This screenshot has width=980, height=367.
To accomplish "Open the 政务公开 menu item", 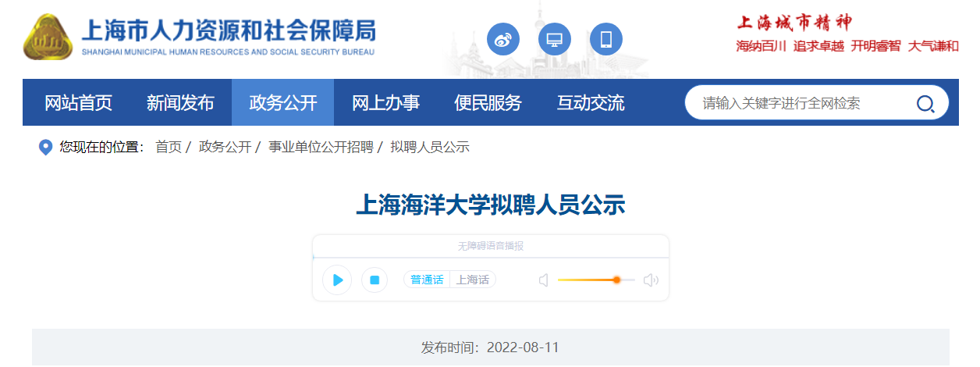I will click(x=282, y=102).
